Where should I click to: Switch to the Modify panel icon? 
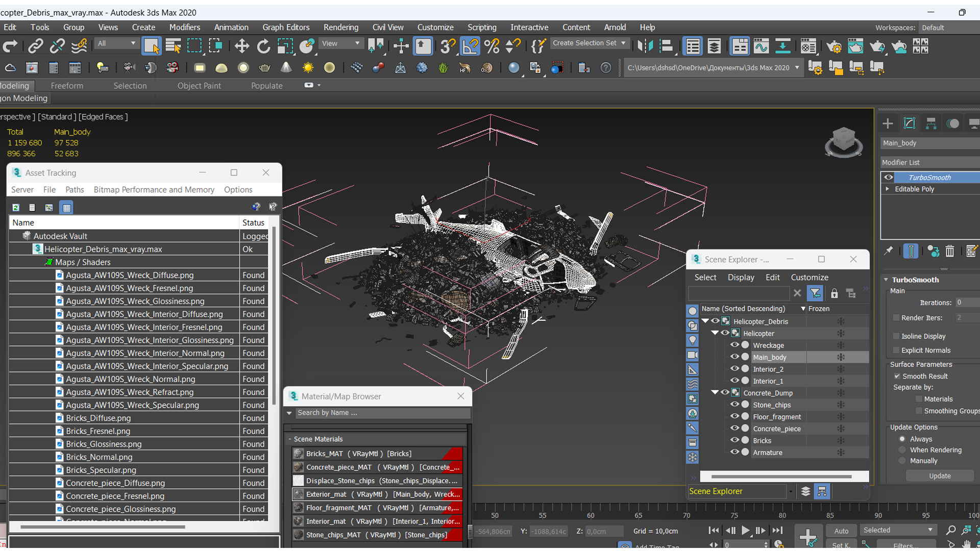910,123
